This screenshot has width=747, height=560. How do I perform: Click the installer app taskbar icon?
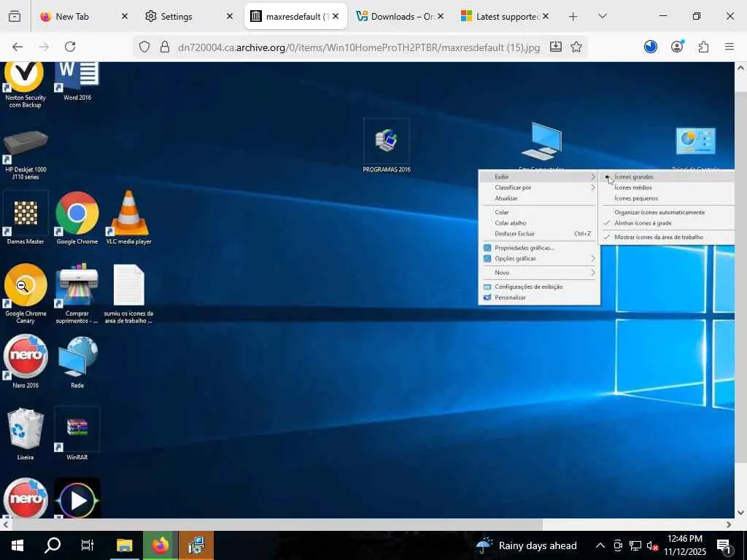[x=196, y=545]
